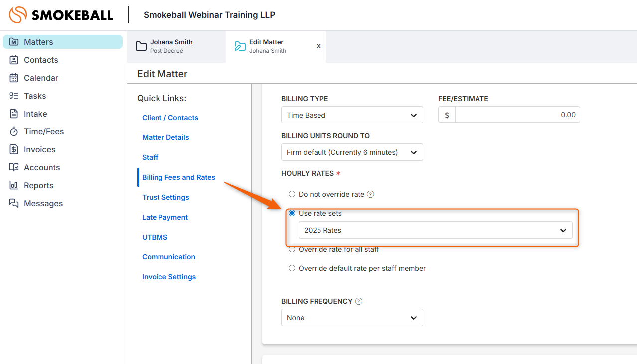Open the Calendar sidebar icon
This screenshot has height=364, width=637.
(14, 78)
